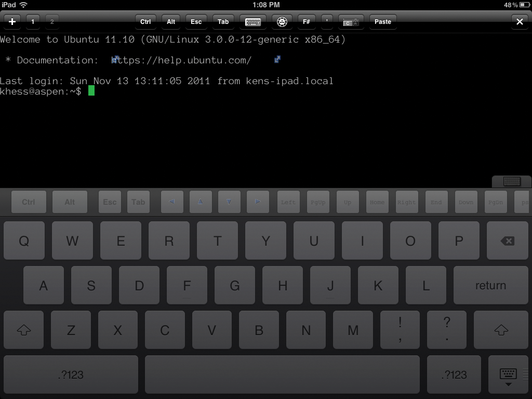Image resolution: width=532 pixels, height=399 pixels.
Task: Open the arrow-pad wheel icon
Action: [x=282, y=22]
